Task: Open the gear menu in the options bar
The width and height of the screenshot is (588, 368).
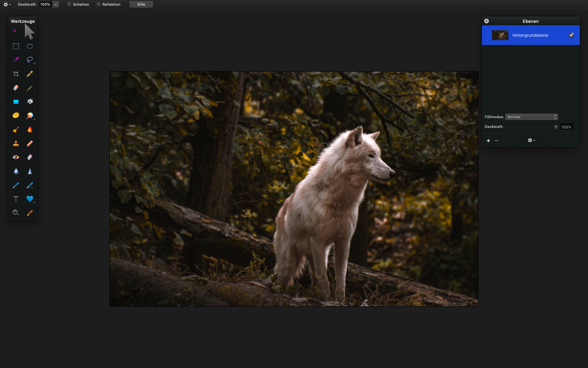Action: (x=7, y=4)
